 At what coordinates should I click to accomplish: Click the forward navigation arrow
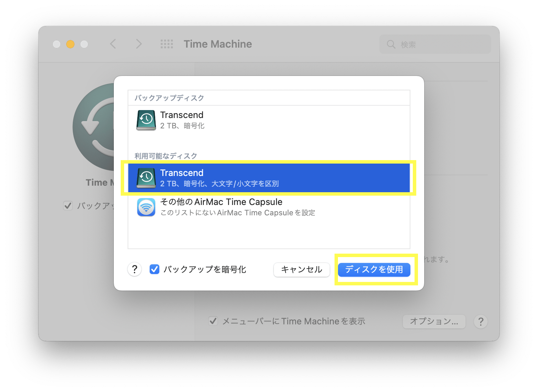click(x=138, y=44)
